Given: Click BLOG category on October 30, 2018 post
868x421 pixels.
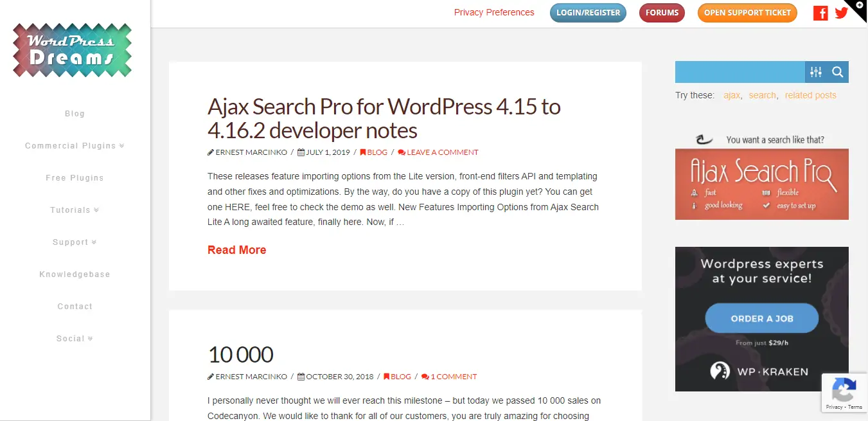Looking at the screenshot, I should tap(397, 377).
